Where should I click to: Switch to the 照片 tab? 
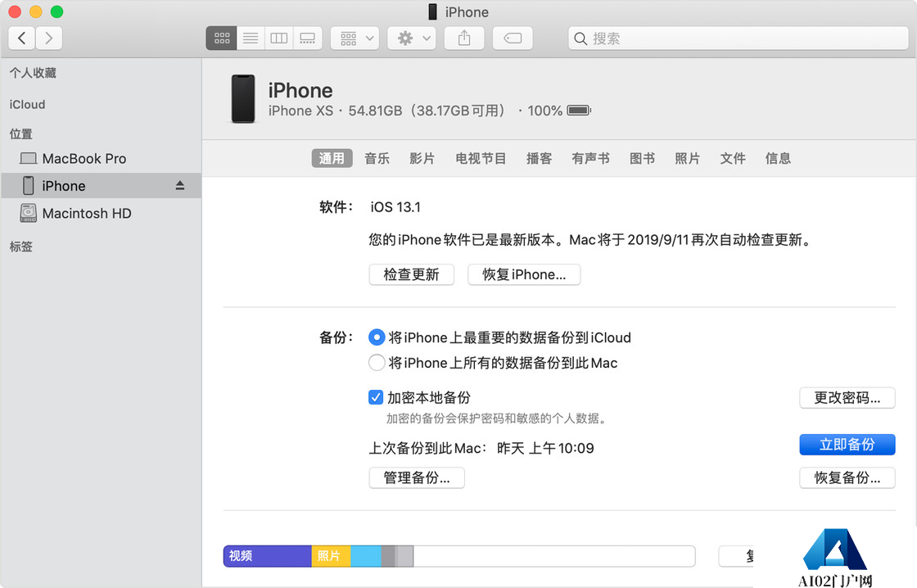[x=688, y=159]
